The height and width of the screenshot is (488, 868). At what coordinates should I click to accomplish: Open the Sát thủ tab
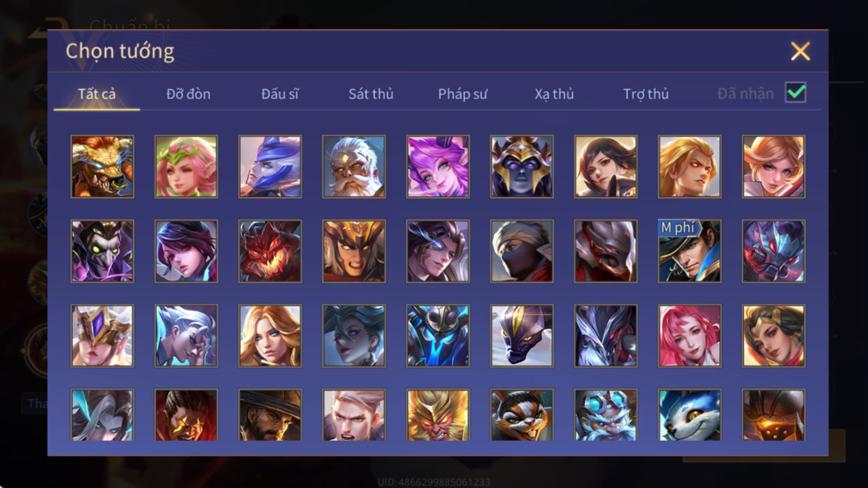[371, 94]
